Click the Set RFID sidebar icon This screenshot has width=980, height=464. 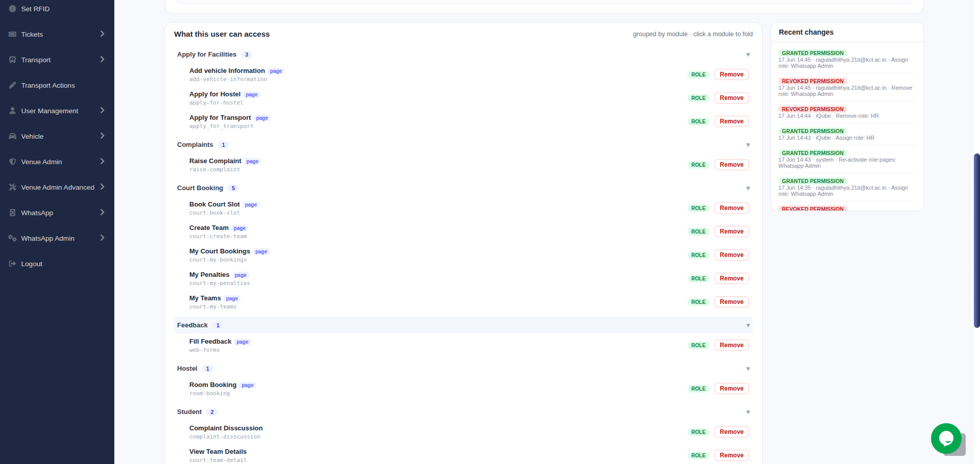coord(12,9)
